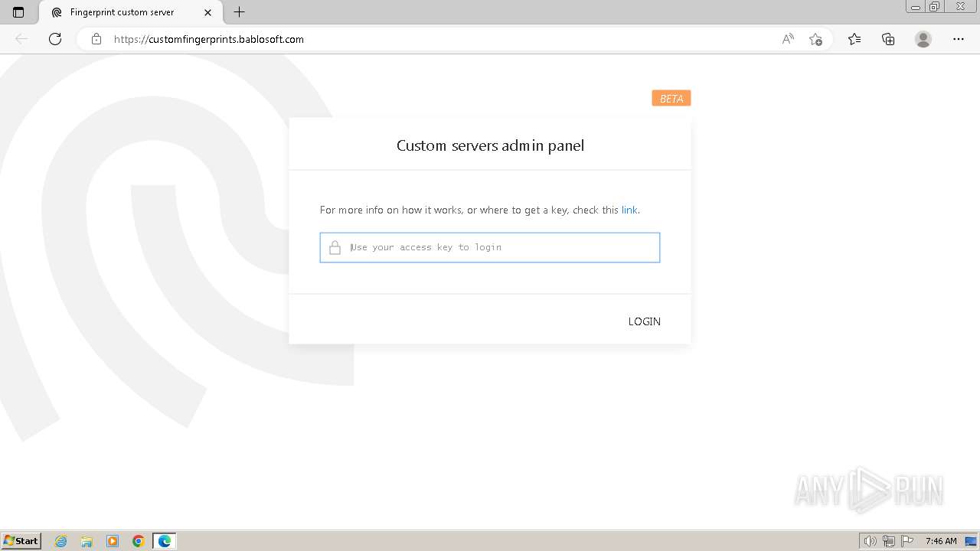Open the 'link' for more info
This screenshot has height=551, width=980.
629,210
